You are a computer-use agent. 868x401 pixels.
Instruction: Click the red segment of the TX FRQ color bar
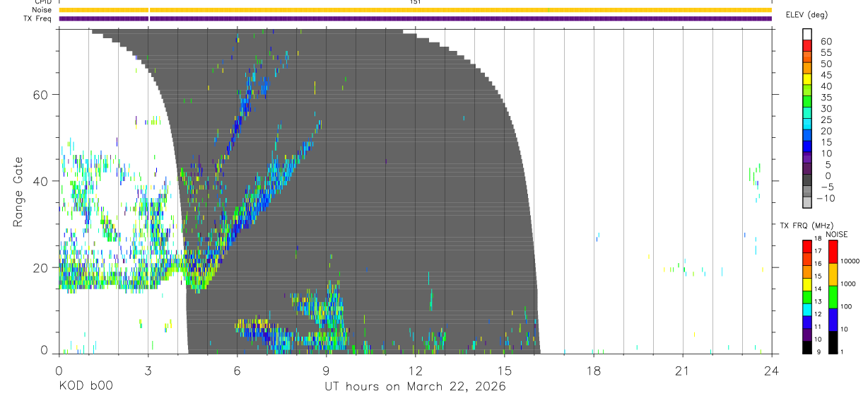pos(807,247)
